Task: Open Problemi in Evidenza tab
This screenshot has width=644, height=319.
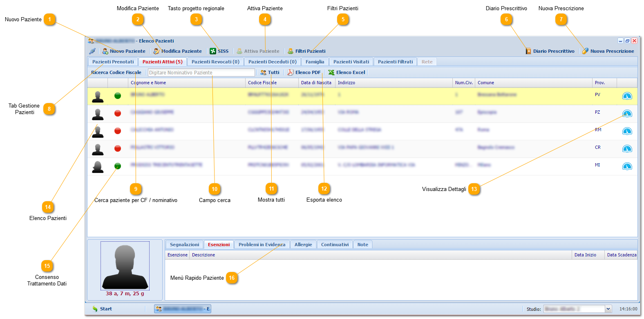Action: [262, 245]
